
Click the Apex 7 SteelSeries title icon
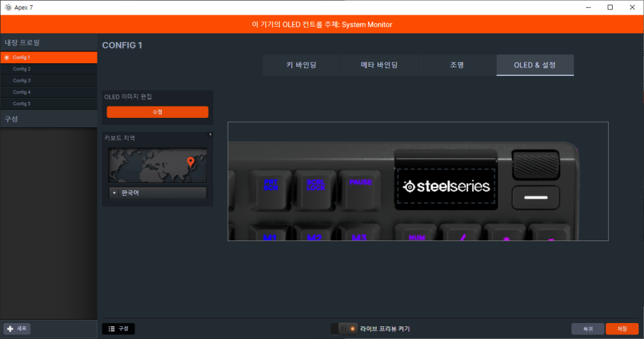pyautogui.click(x=8, y=7)
